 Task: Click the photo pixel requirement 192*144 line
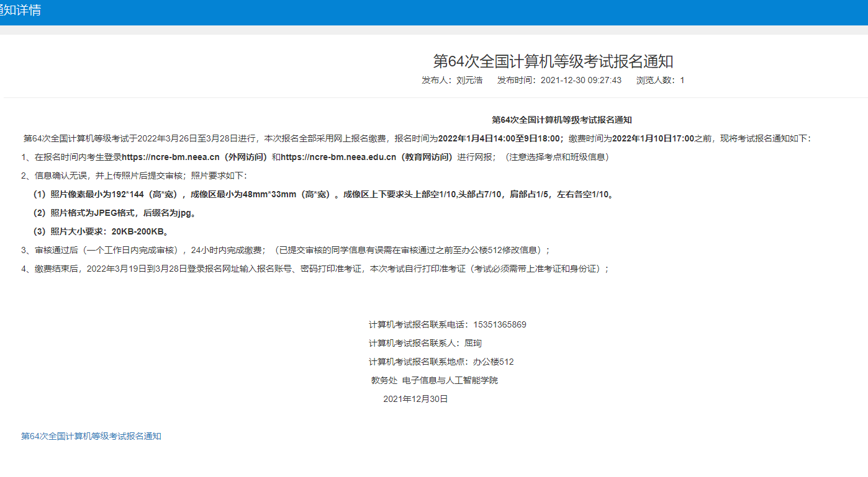(x=323, y=194)
